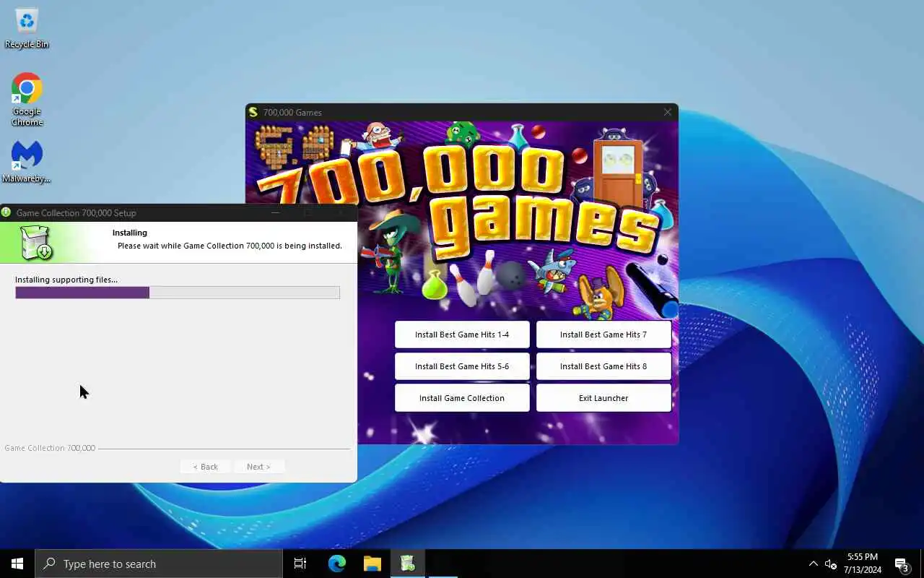
Task: Install Best Game Hits 1-4
Action: click(462, 335)
